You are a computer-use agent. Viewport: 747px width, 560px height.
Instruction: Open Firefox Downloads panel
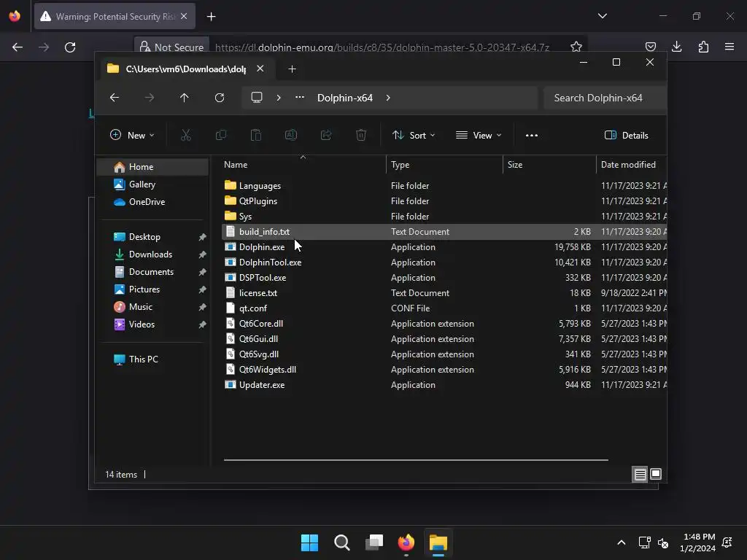click(676, 47)
